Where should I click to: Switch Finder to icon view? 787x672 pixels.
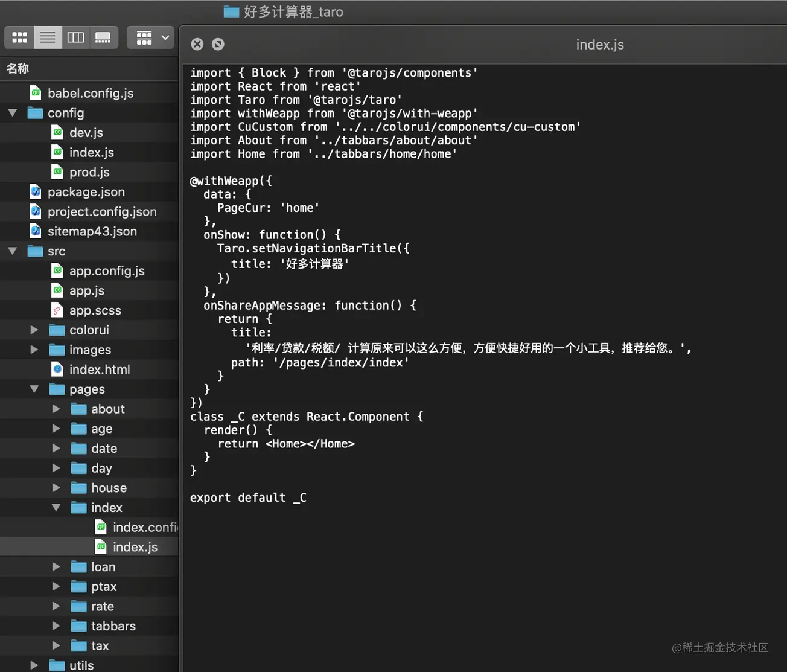click(19, 37)
